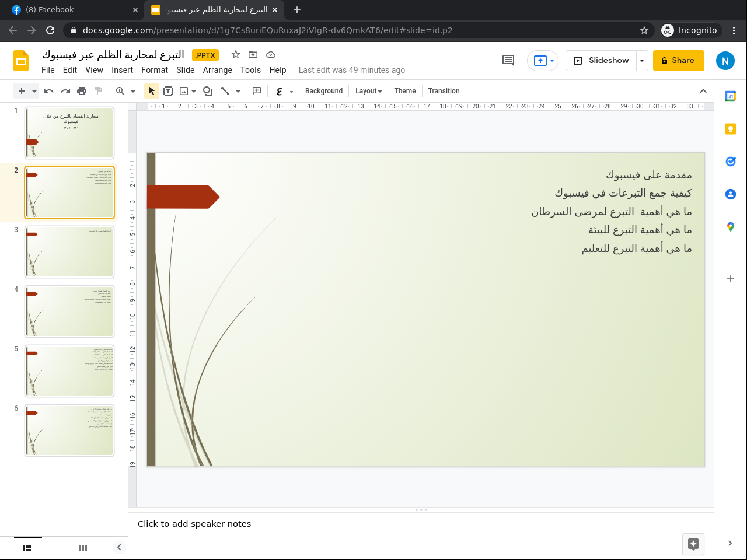
Task: Open the Arrange menu
Action: pyautogui.click(x=218, y=70)
